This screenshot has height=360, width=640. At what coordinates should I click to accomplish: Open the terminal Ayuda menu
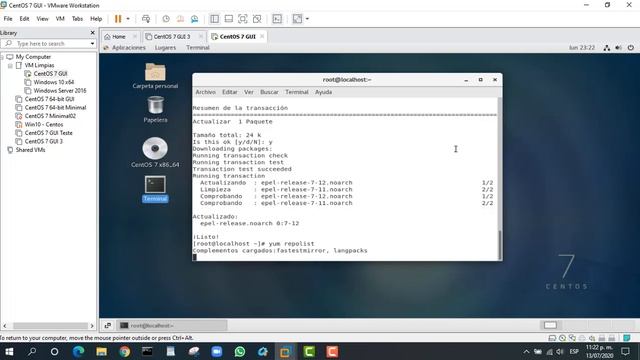(323, 92)
